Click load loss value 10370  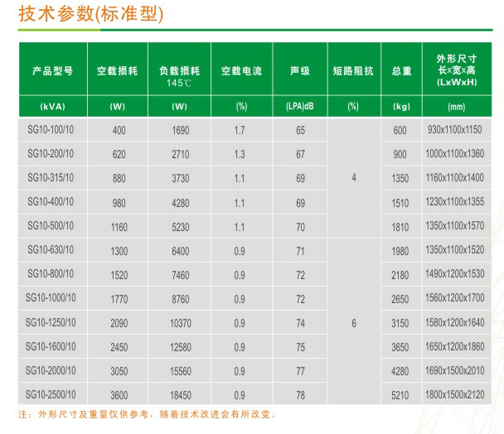(x=181, y=323)
